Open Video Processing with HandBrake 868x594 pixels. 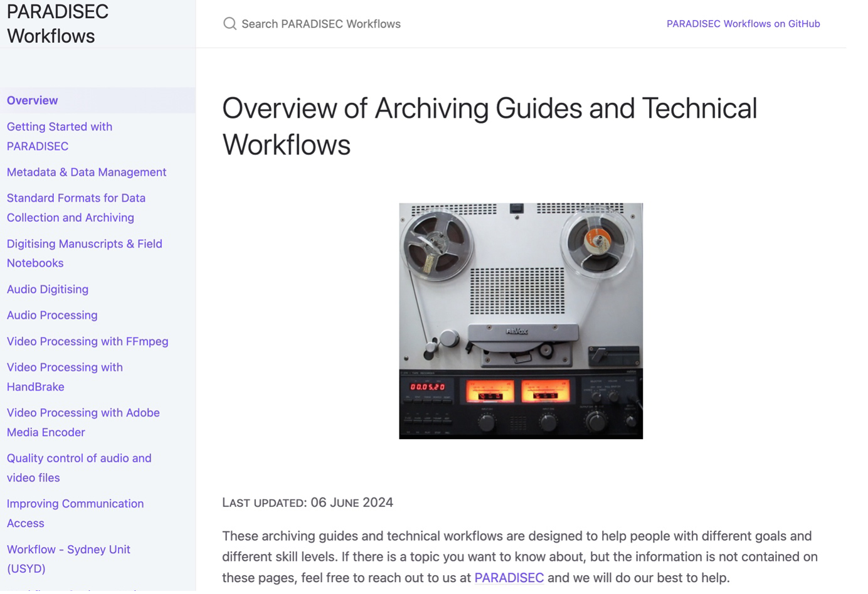pos(65,377)
